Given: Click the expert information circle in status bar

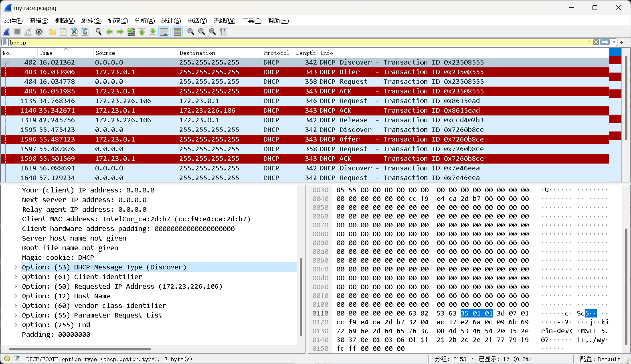Looking at the screenshot, I should (x=7, y=359).
